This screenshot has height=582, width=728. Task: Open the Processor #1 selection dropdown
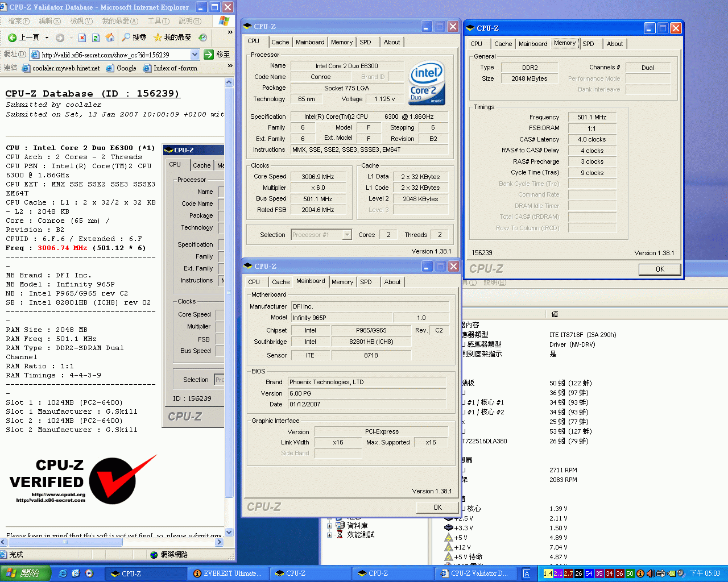click(x=348, y=235)
